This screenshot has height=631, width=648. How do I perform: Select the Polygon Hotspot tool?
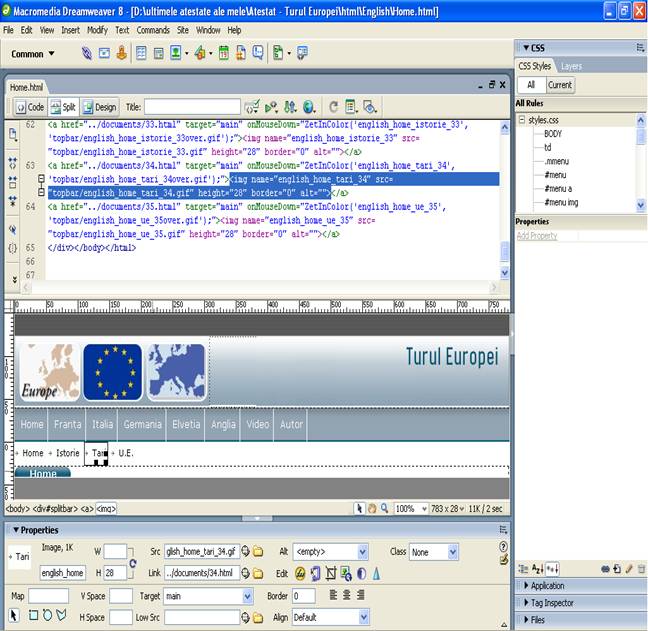[x=62, y=616]
